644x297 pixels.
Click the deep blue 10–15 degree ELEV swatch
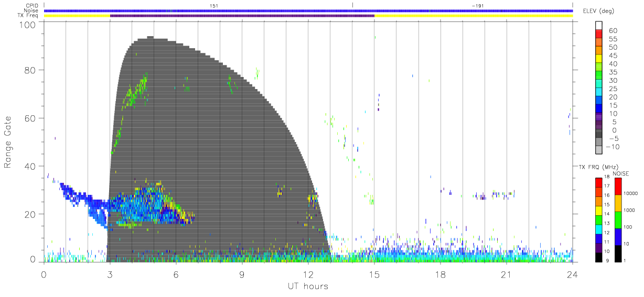[599, 109]
